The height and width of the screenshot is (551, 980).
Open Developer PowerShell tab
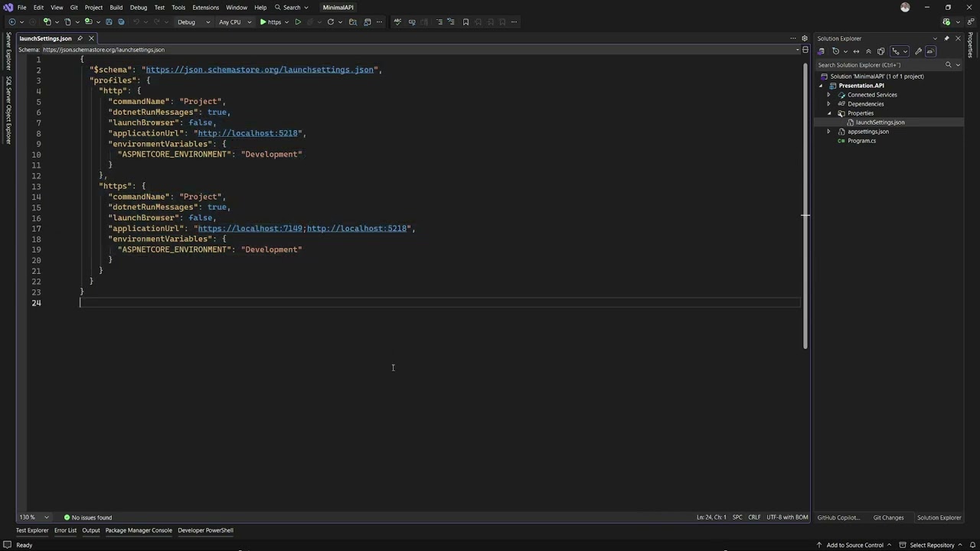[x=205, y=530]
